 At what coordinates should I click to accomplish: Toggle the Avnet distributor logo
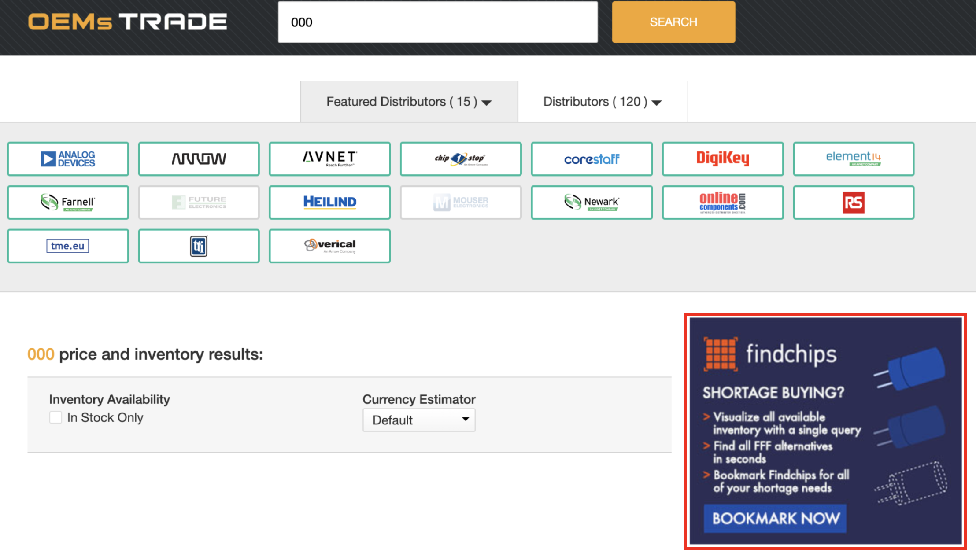[x=329, y=159]
